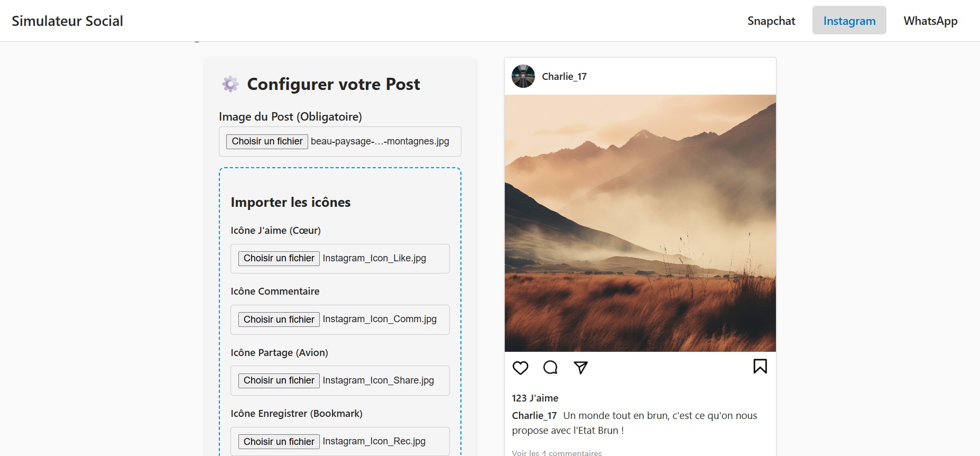The height and width of the screenshot is (456, 980).
Task: Choose file for Icône J'aime
Action: (279, 258)
